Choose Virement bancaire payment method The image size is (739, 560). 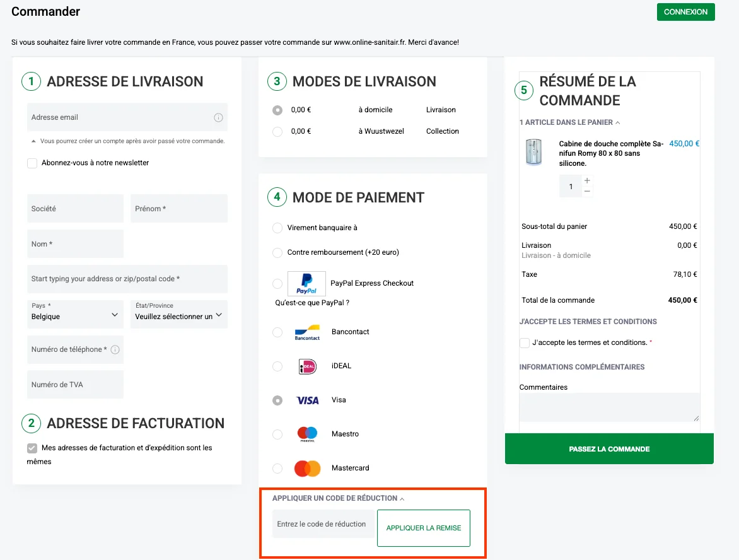(277, 228)
